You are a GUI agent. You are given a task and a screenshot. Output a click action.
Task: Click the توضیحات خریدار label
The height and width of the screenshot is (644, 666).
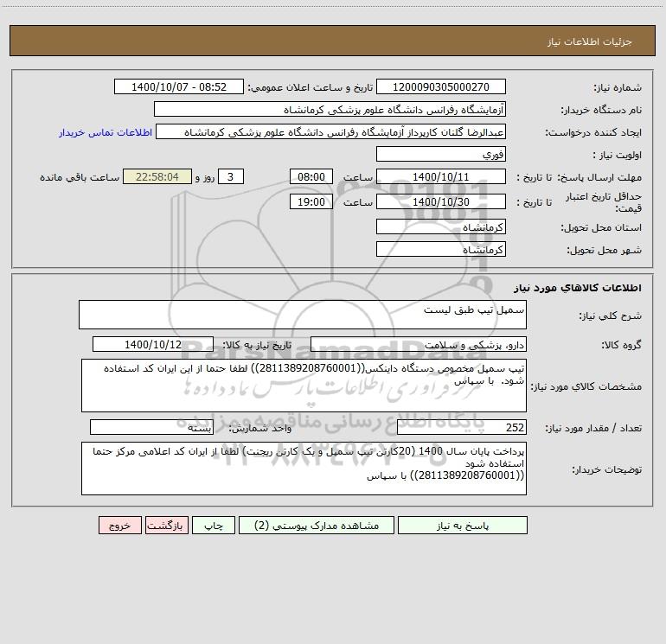pyautogui.click(x=606, y=470)
